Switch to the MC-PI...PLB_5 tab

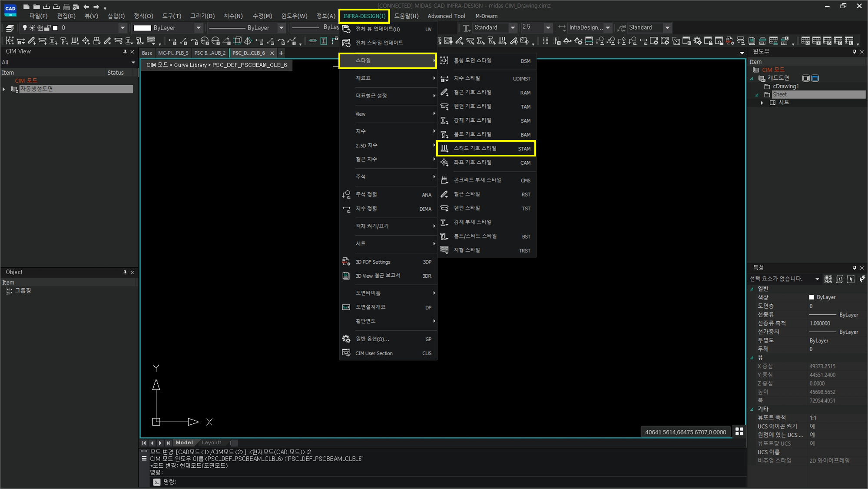(173, 53)
